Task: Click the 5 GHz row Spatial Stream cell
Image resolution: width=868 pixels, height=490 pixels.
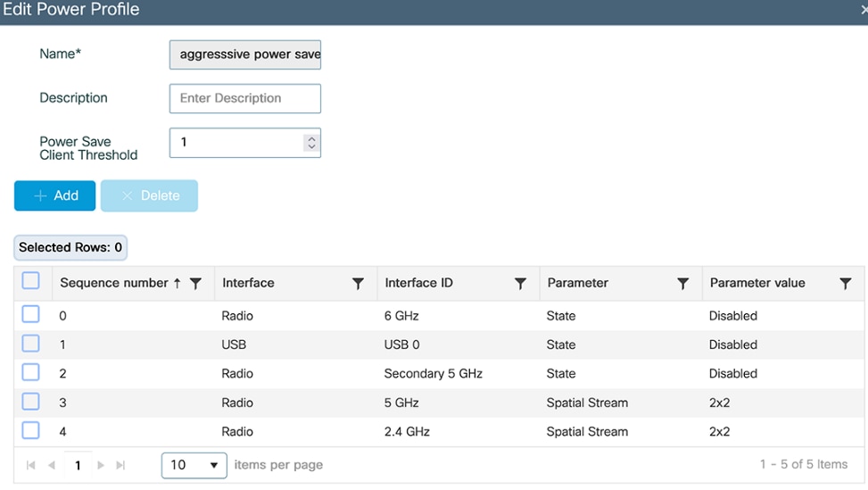Action: (587, 403)
